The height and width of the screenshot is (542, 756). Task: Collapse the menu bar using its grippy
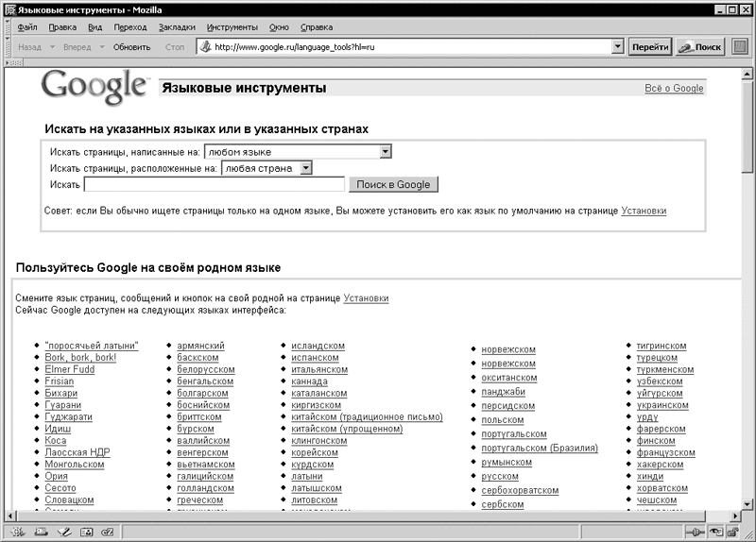click(x=8, y=27)
